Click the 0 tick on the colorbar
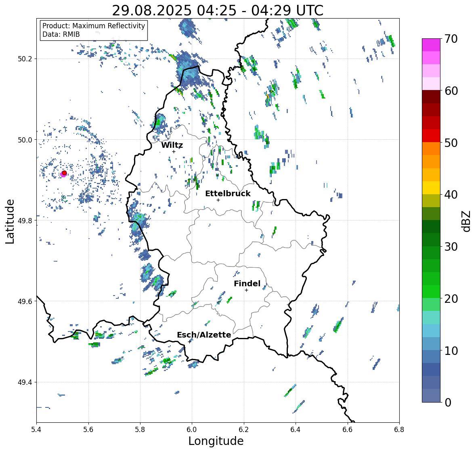Image resolution: width=476 pixels, height=451 pixels. [448, 403]
